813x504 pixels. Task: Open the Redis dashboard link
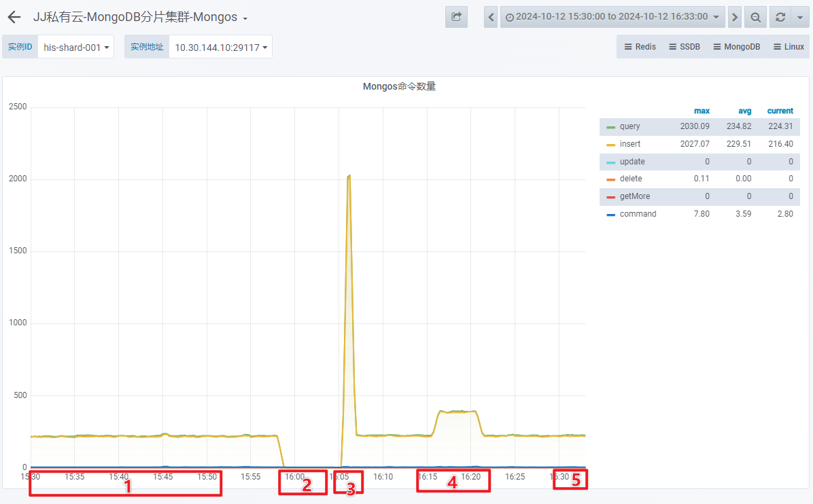click(x=640, y=47)
